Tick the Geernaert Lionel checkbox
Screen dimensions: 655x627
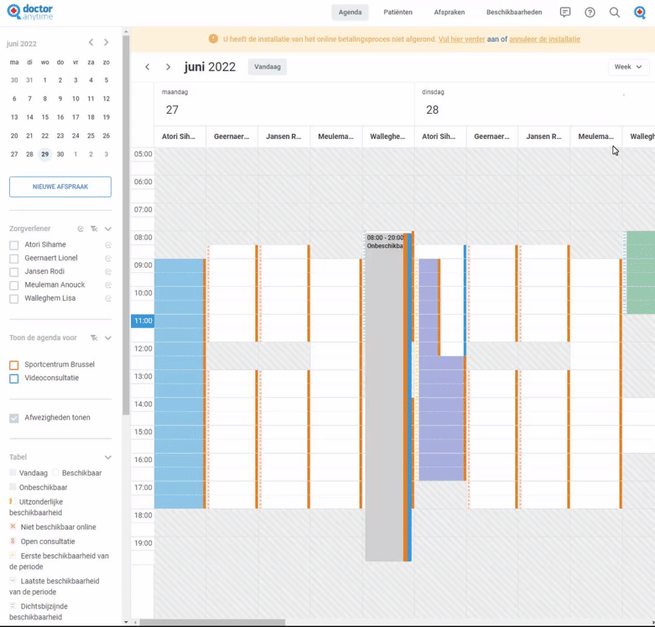point(14,259)
